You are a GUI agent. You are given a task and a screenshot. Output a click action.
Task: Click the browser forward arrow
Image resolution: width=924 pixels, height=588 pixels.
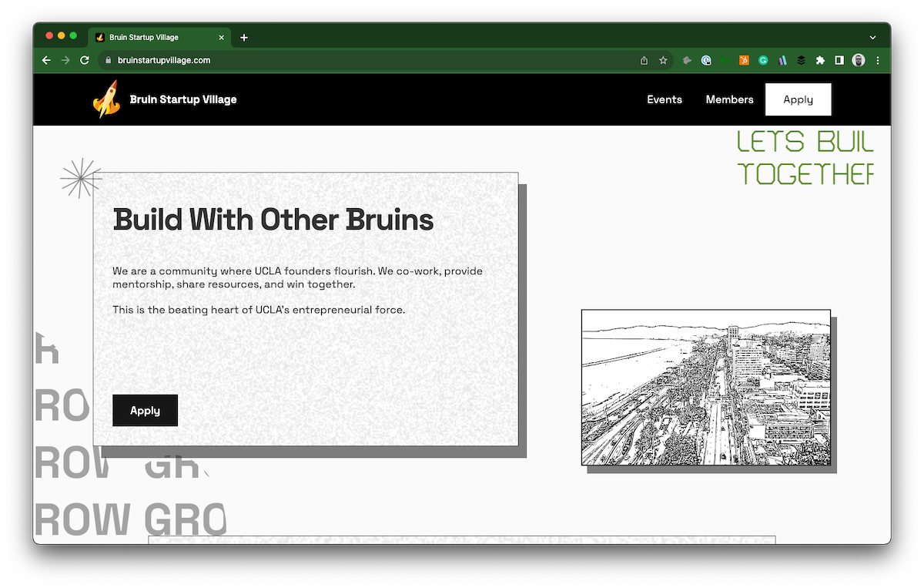pyautogui.click(x=65, y=60)
